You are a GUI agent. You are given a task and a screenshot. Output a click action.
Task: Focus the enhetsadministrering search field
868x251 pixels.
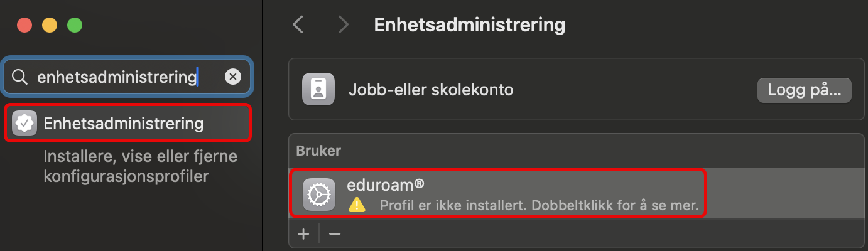[x=128, y=77]
